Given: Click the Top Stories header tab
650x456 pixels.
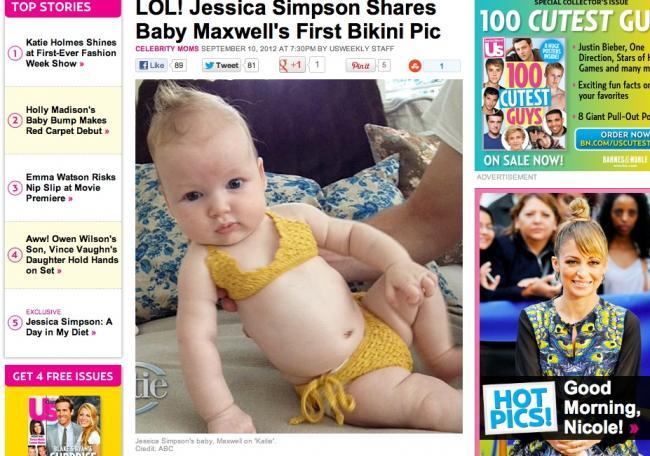Looking at the screenshot, I should (63, 7).
